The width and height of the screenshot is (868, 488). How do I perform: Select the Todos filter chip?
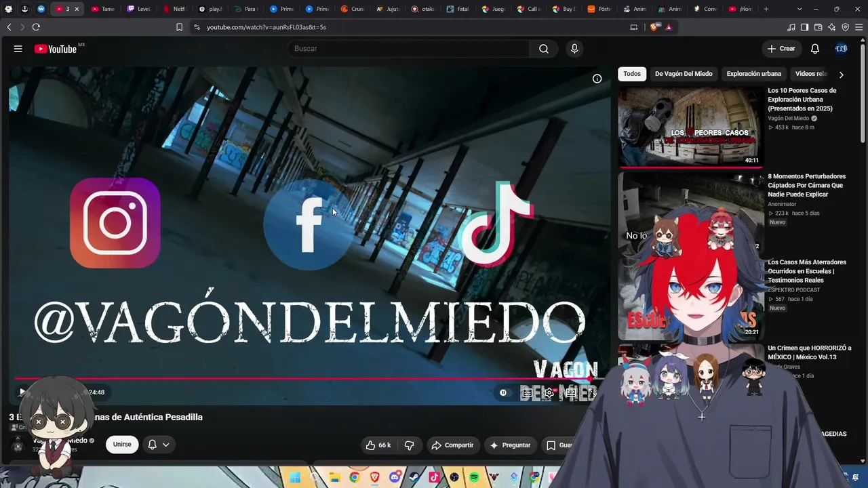[x=632, y=74]
